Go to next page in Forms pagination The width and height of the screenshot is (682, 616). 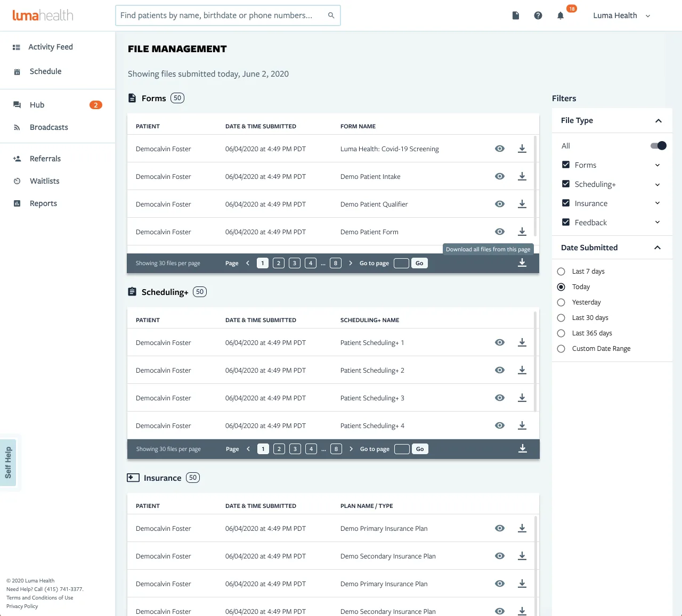(x=350, y=263)
